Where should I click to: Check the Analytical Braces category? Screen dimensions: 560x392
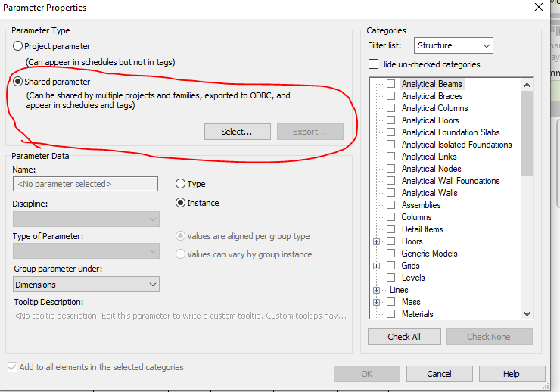[391, 96]
